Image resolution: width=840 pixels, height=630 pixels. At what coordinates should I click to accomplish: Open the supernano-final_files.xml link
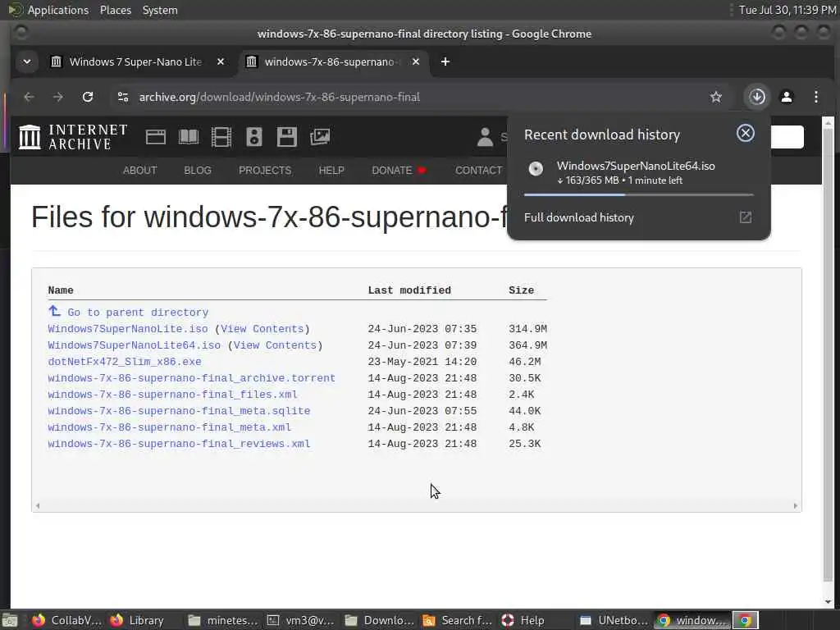point(172,395)
